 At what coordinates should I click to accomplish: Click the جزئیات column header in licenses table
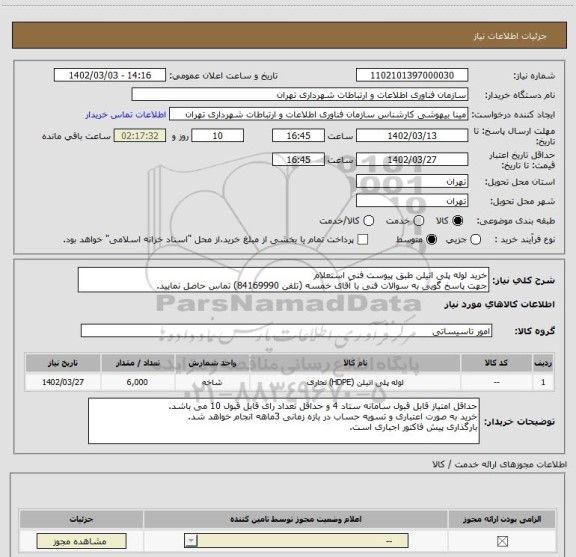click(x=81, y=519)
